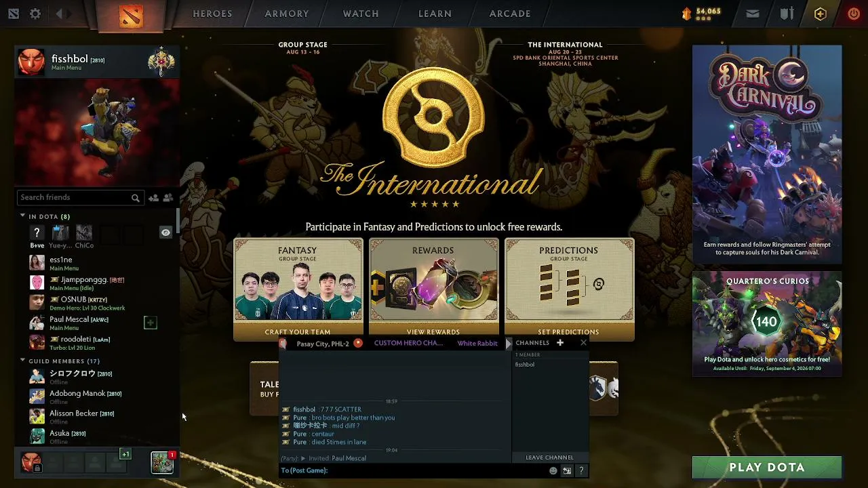Open chat help question mark
Image resolution: width=868 pixels, height=488 pixels.
point(581,470)
